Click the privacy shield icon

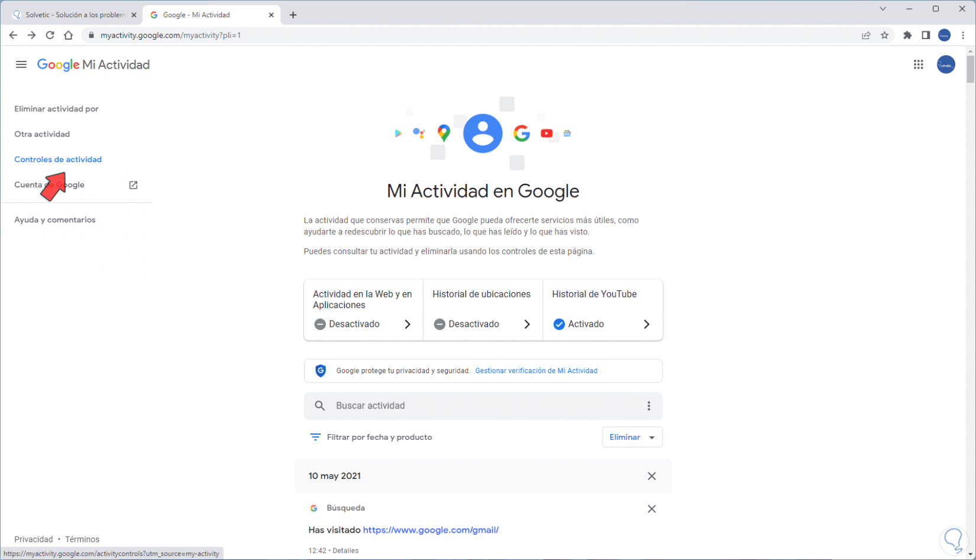321,371
